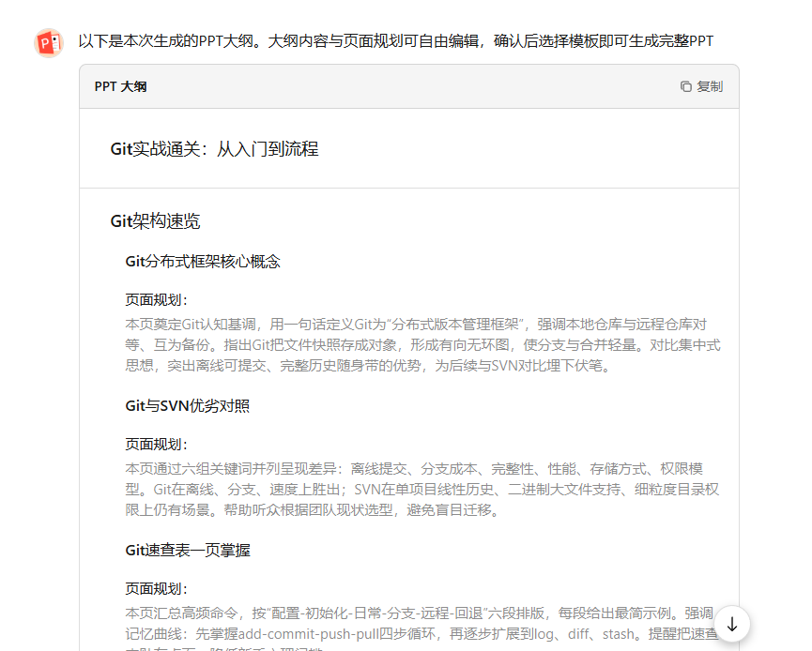Image resolution: width=812 pixels, height=651 pixels.
Task: Edit paragraph starting 本页奠定Git认知基调
Action: tap(422, 345)
